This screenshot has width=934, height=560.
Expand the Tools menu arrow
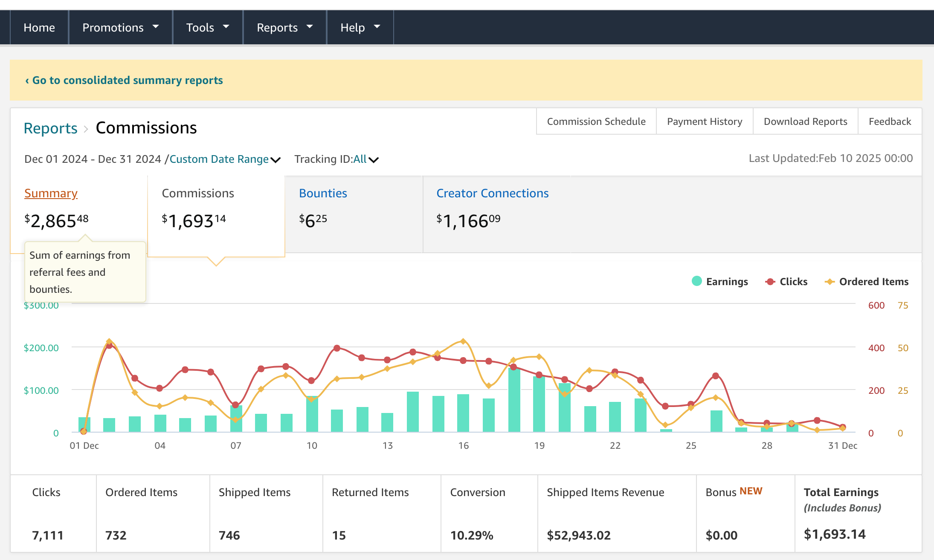point(226,27)
